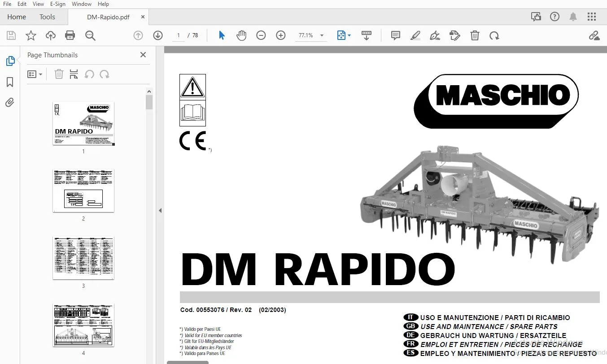Open the View menu
The image size is (607, 364).
tap(39, 4)
